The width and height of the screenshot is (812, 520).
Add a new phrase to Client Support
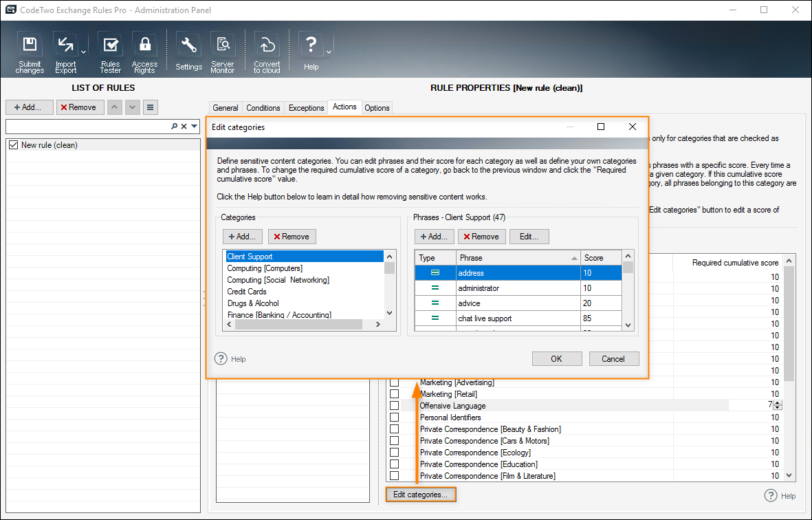click(x=435, y=237)
